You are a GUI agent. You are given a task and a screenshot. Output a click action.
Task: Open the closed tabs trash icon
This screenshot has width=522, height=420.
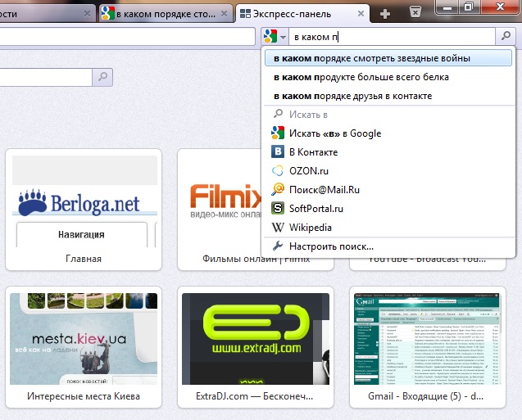(x=415, y=12)
